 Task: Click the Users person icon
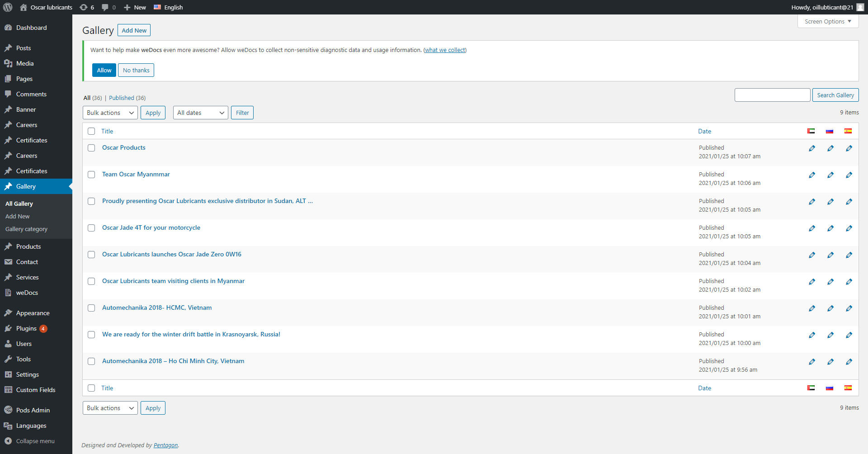[x=8, y=344]
